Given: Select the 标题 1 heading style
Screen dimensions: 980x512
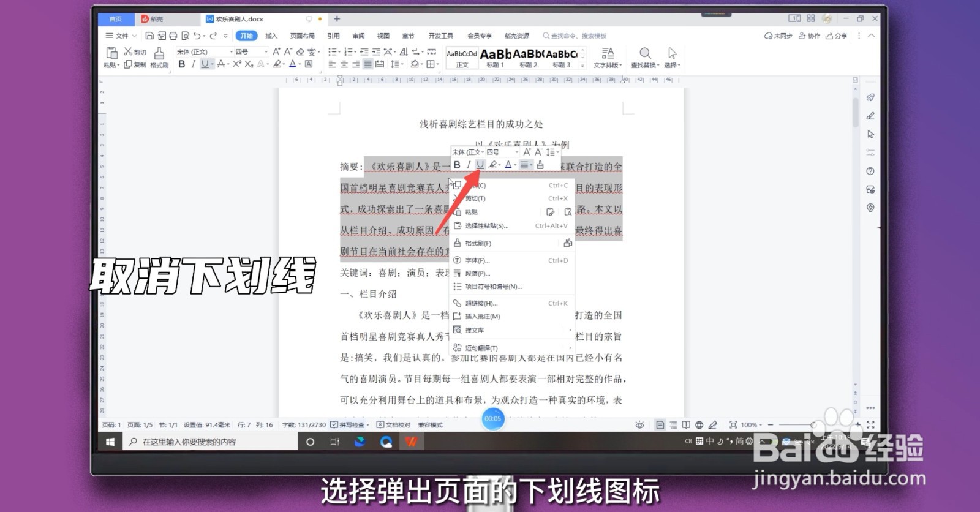Looking at the screenshot, I should [x=495, y=58].
